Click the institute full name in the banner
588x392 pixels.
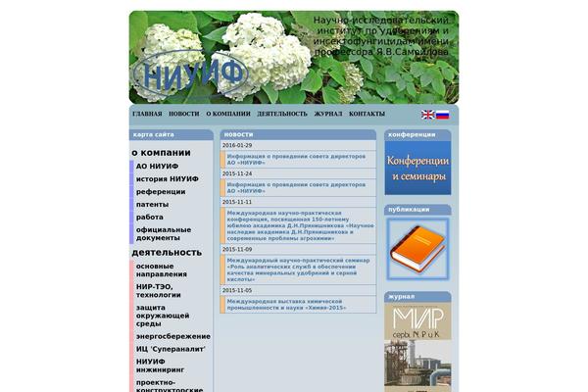coord(381,36)
